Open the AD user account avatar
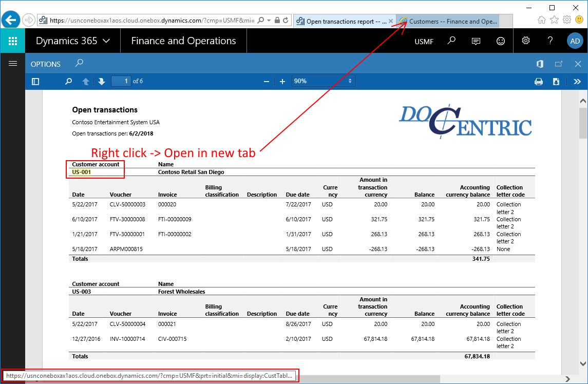588x384 pixels. coord(575,41)
